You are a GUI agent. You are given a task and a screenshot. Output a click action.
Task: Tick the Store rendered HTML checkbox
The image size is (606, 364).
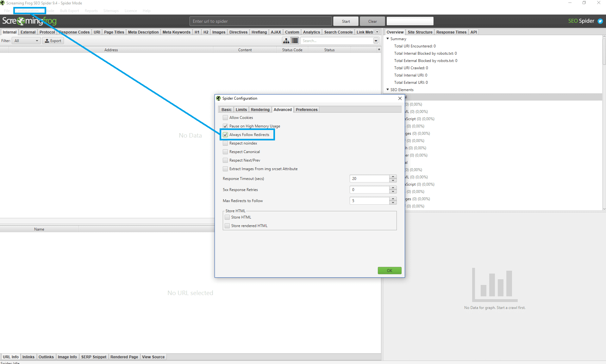(x=227, y=226)
